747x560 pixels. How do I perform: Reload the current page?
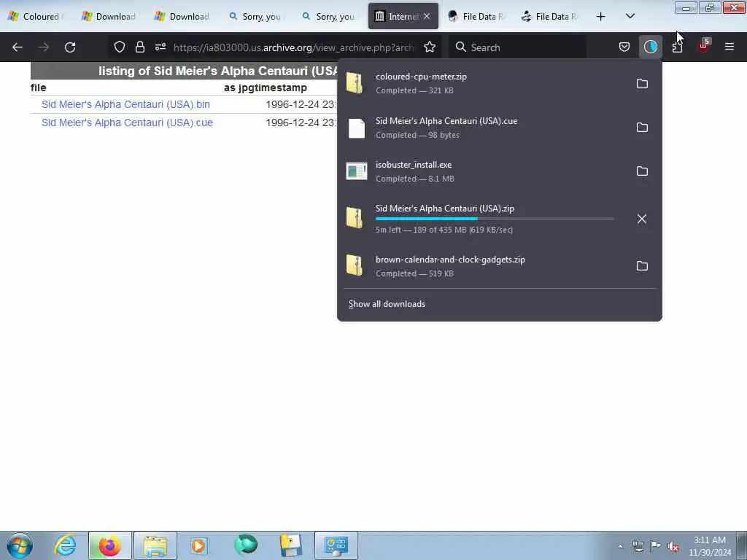(x=70, y=47)
